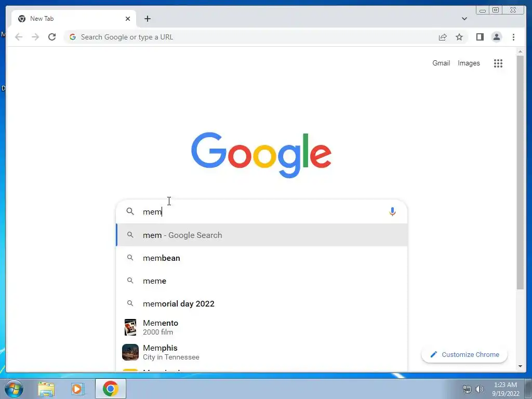Select the Memento 2000 film suggestion
The image size is (532, 399).
262,327
